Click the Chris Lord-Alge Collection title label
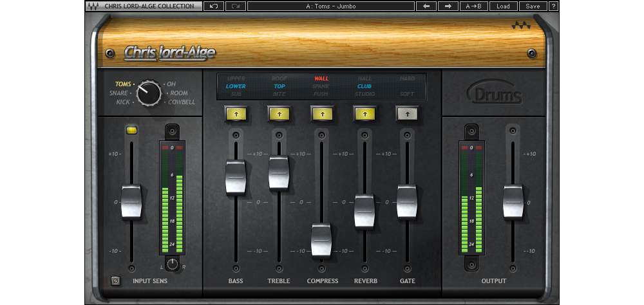This screenshot has height=305, width=644. click(x=149, y=6)
